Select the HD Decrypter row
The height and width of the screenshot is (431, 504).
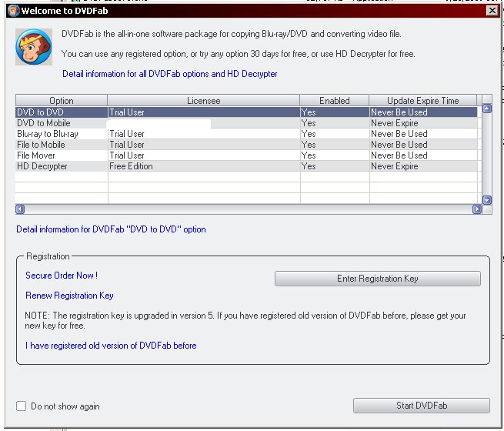(42, 166)
